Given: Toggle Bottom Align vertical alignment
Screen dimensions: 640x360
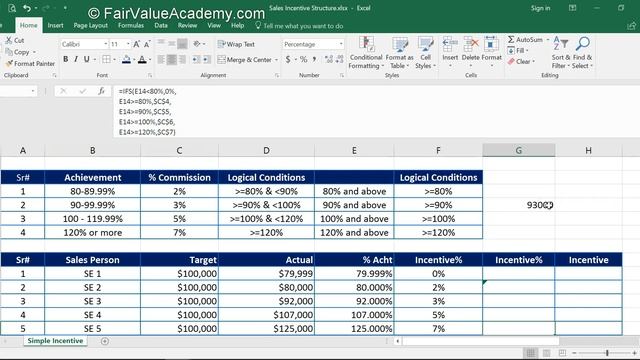Looking at the screenshot, I should [182, 44].
